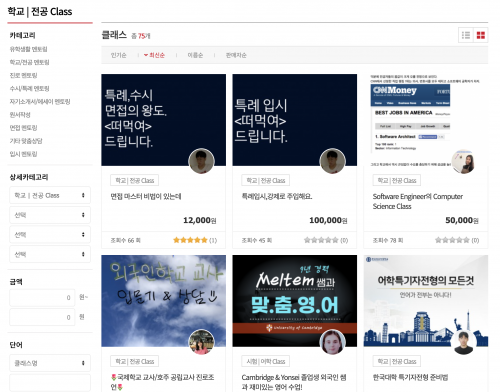Click instructor avatar on 외국인학교 교사 card
500x392 pixels.
coord(201,342)
